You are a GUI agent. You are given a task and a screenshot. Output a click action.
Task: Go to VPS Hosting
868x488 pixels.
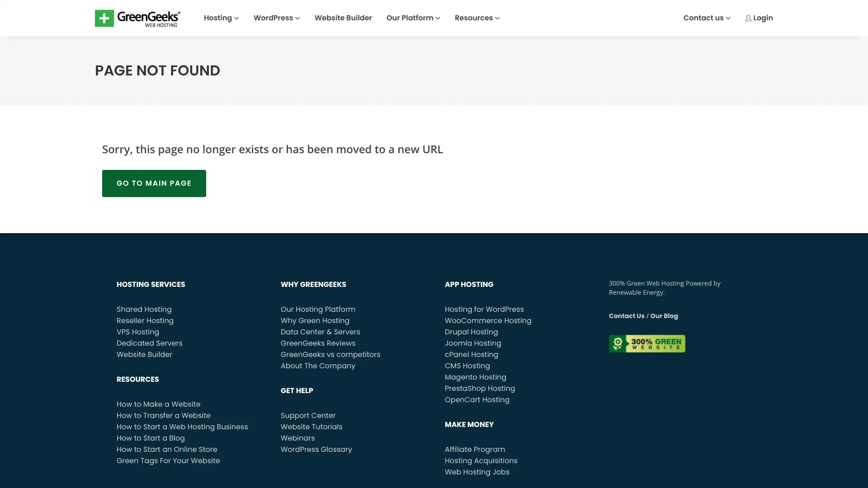138,332
